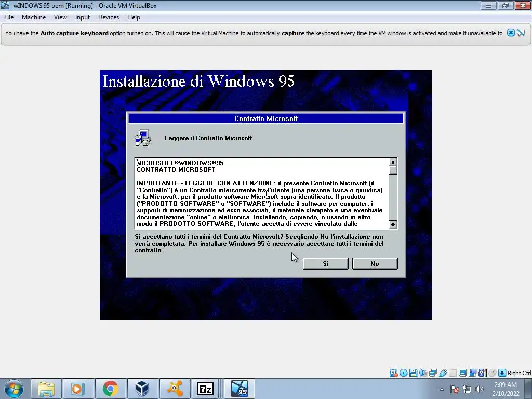Open Windows Explorer from the taskbar
This screenshot has width=532, height=399.
tap(46, 389)
